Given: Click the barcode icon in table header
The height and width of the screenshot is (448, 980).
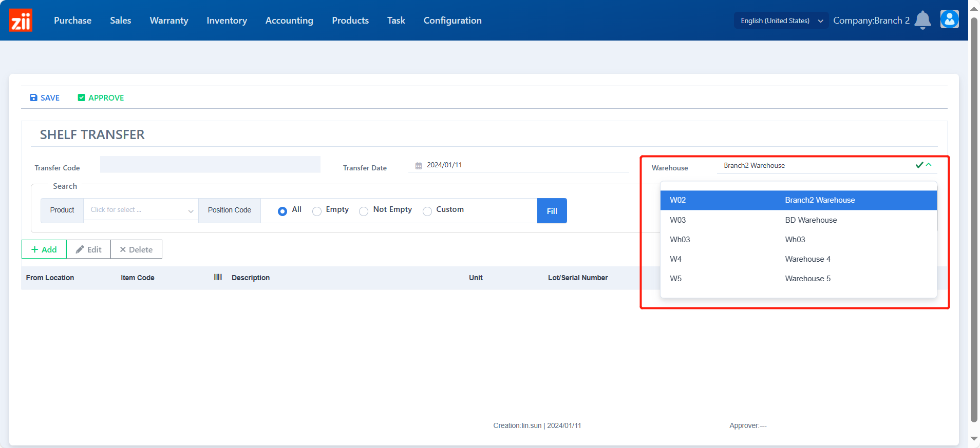Looking at the screenshot, I should 218,277.
